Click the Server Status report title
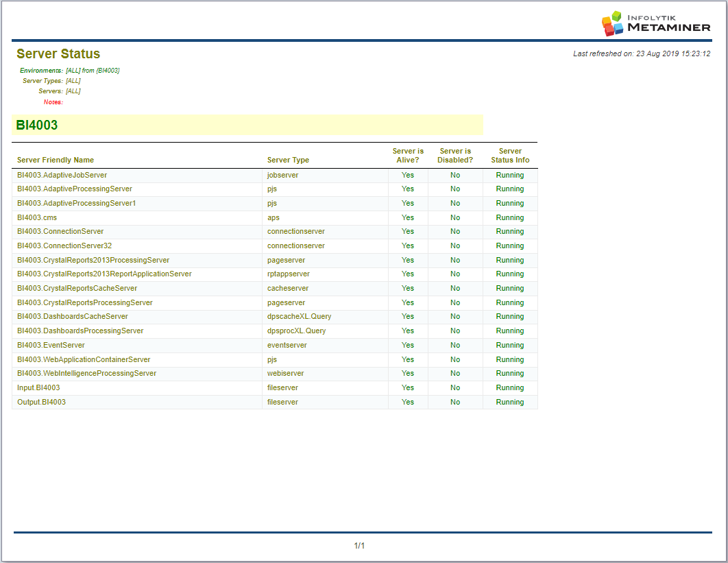 [x=58, y=54]
